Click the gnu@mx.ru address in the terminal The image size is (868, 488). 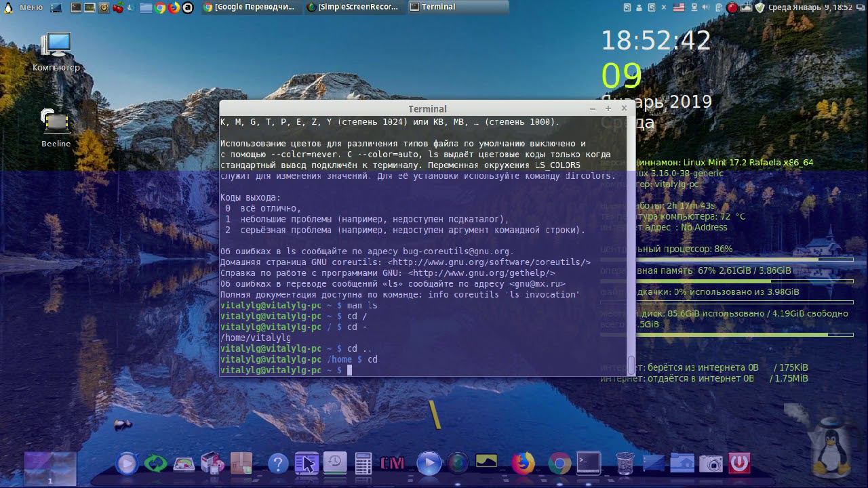pyautogui.click(x=537, y=284)
